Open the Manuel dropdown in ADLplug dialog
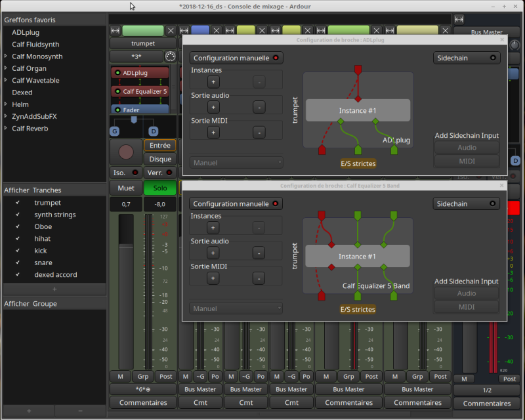This screenshot has height=420, width=525. [x=236, y=163]
